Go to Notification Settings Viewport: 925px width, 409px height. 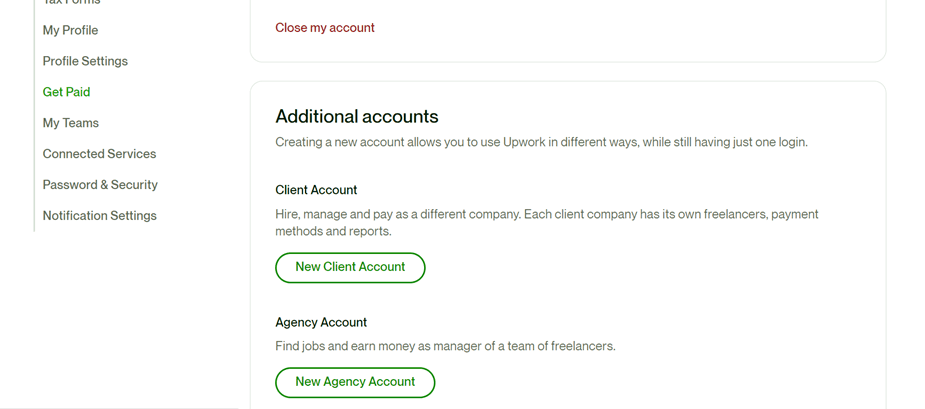[x=99, y=216]
